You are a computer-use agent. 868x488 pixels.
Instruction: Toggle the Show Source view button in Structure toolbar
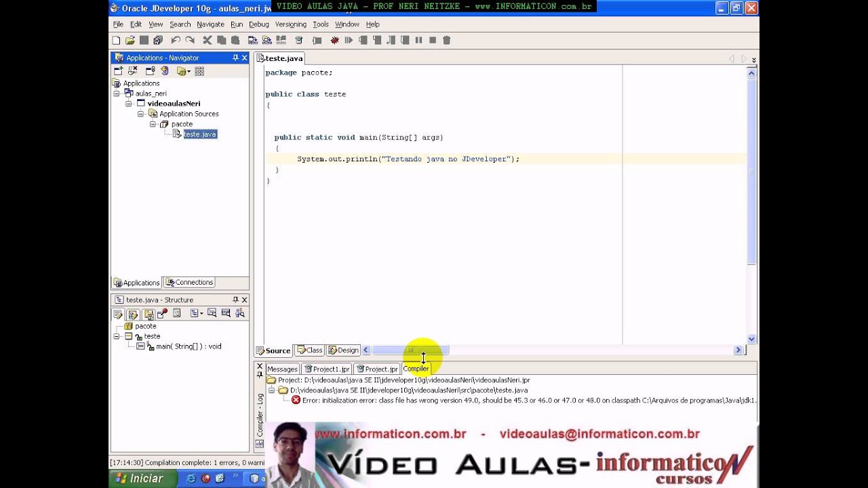(x=118, y=314)
